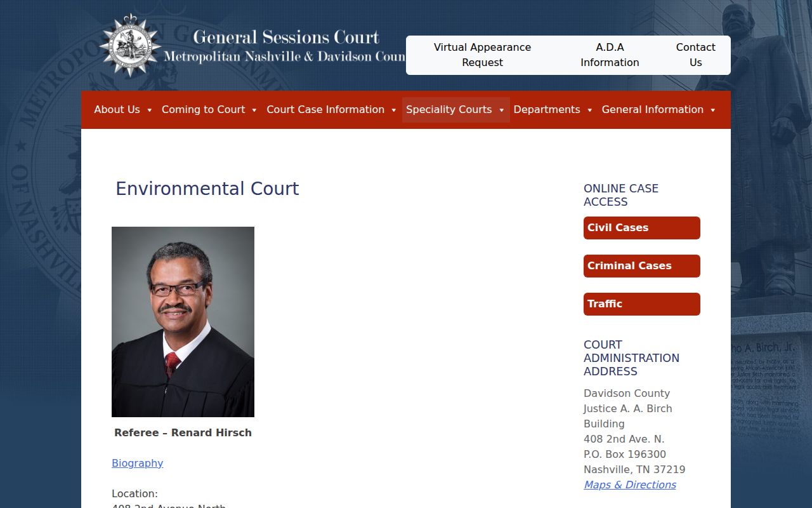Click the 408 2nd Ave. N. address line
The height and width of the screenshot is (508, 812).
tap(624, 439)
